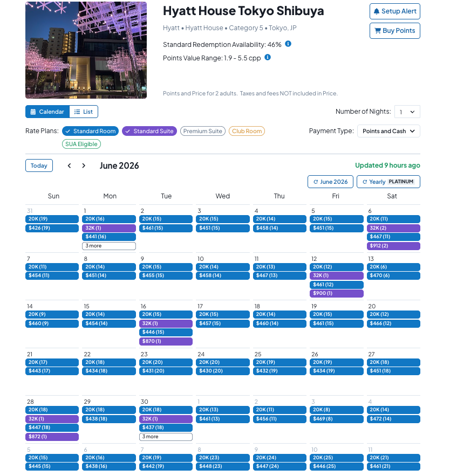Click refresh icon on Yearly Platinum button
The height and width of the screenshot is (476, 450).
pyautogui.click(x=365, y=182)
